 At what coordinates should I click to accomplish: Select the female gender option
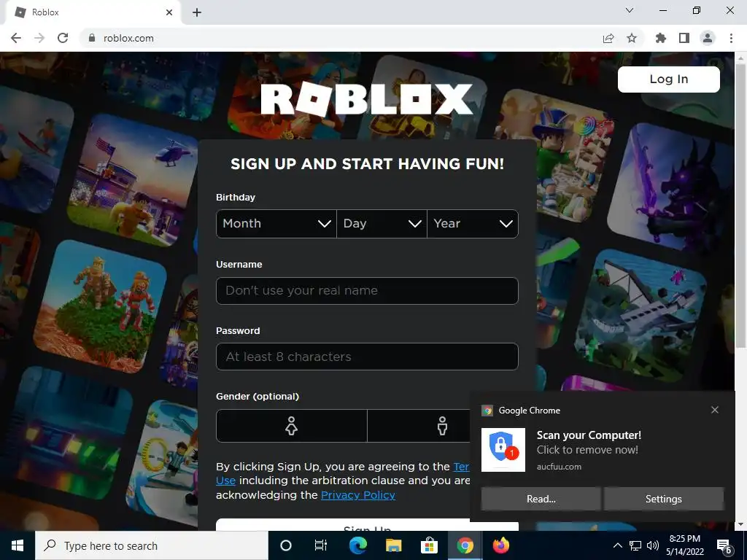(292, 426)
